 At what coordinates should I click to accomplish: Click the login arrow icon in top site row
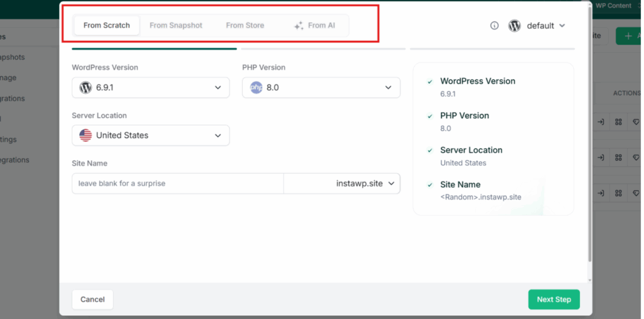pyautogui.click(x=601, y=122)
